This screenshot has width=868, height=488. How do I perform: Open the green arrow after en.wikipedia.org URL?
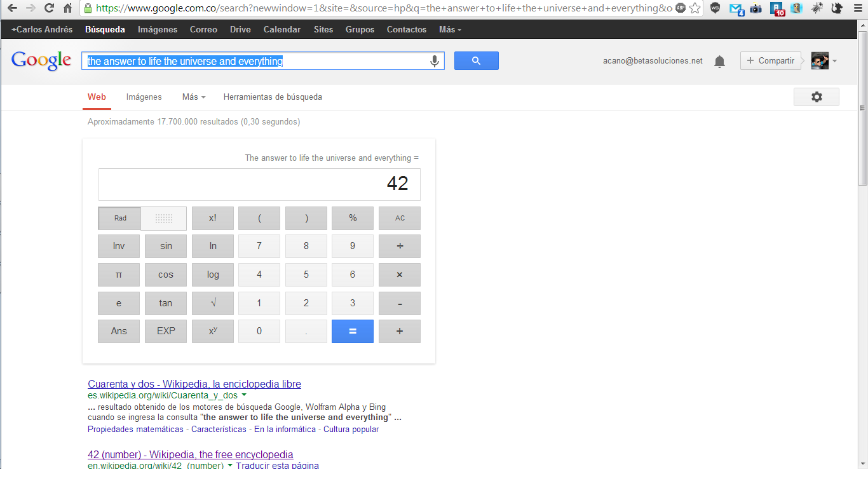tap(229, 466)
